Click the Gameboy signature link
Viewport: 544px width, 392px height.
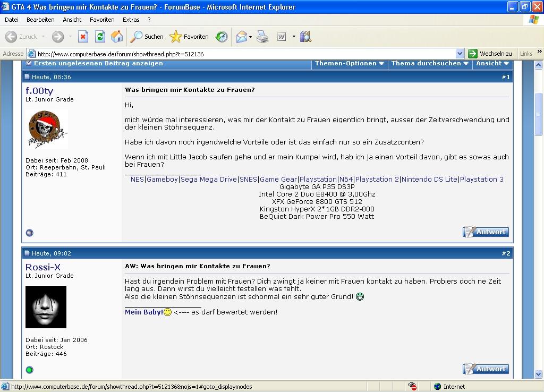pyautogui.click(x=162, y=180)
